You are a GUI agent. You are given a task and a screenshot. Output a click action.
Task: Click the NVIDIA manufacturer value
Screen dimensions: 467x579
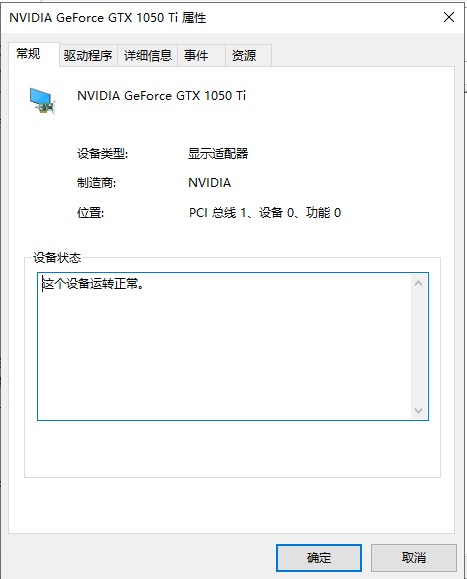pyautogui.click(x=209, y=182)
